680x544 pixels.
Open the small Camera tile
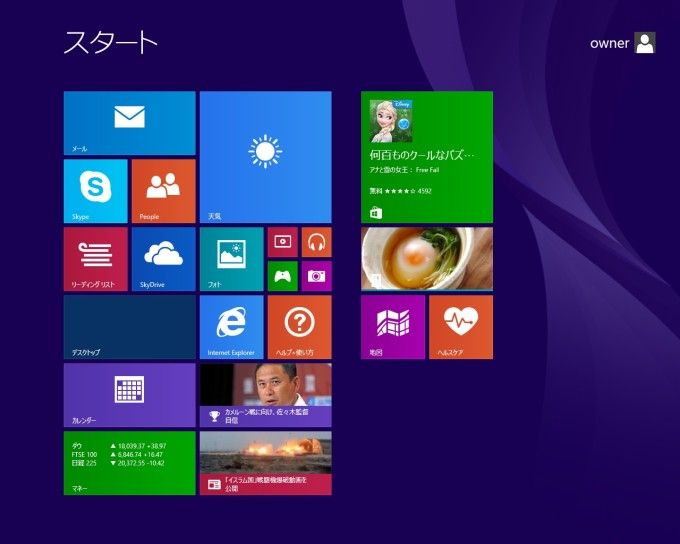click(x=317, y=276)
